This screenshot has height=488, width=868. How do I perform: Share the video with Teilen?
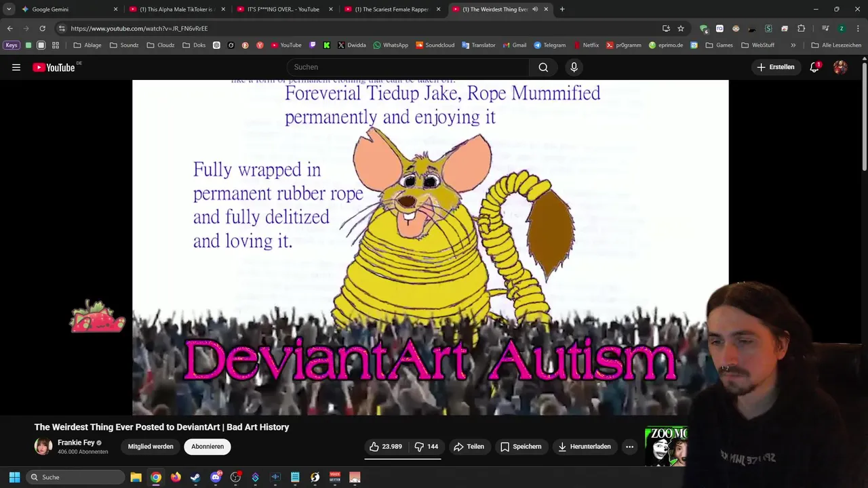coord(469,447)
